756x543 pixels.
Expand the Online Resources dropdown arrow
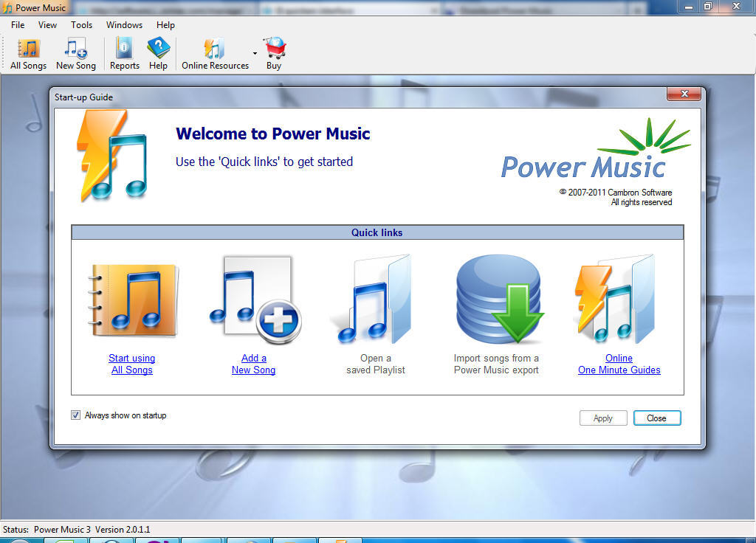[255, 53]
